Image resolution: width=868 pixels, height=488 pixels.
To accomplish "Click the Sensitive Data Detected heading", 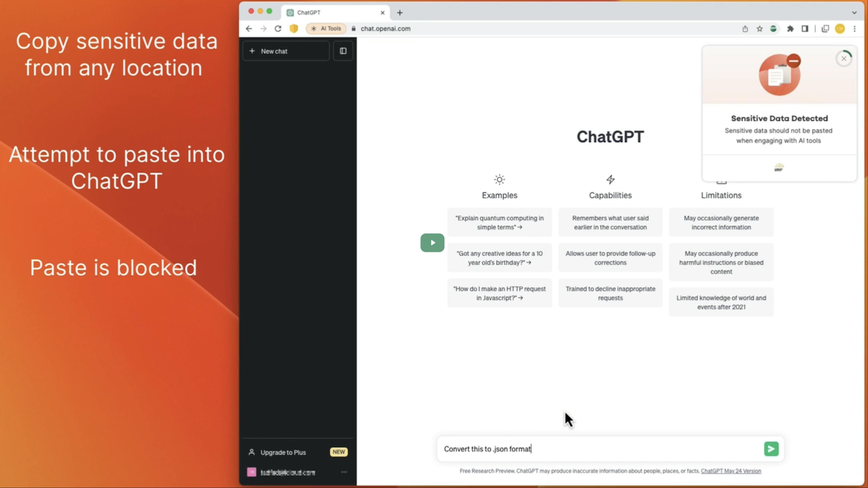I will [779, 118].
